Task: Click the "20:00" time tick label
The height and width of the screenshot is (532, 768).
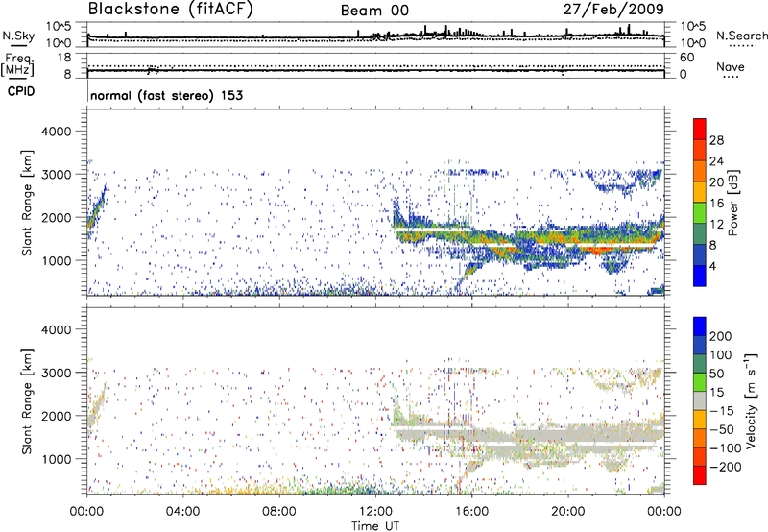Action: pos(567,512)
